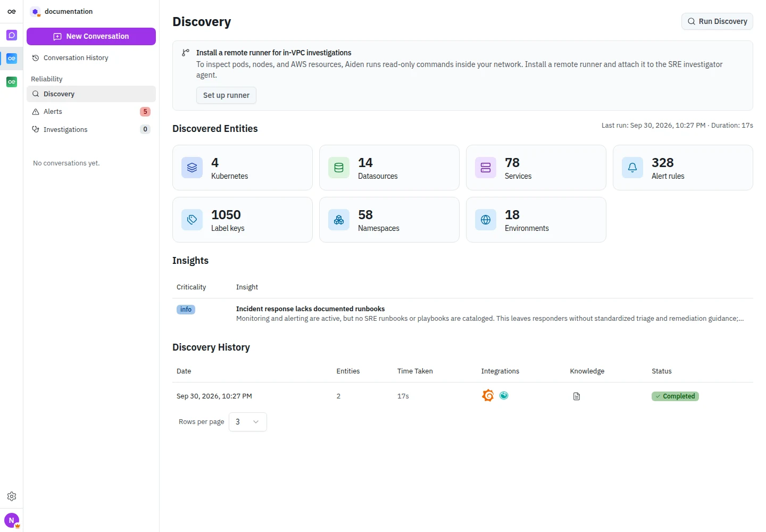Click the teal integration icon next to Grafana

pos(504,395)
